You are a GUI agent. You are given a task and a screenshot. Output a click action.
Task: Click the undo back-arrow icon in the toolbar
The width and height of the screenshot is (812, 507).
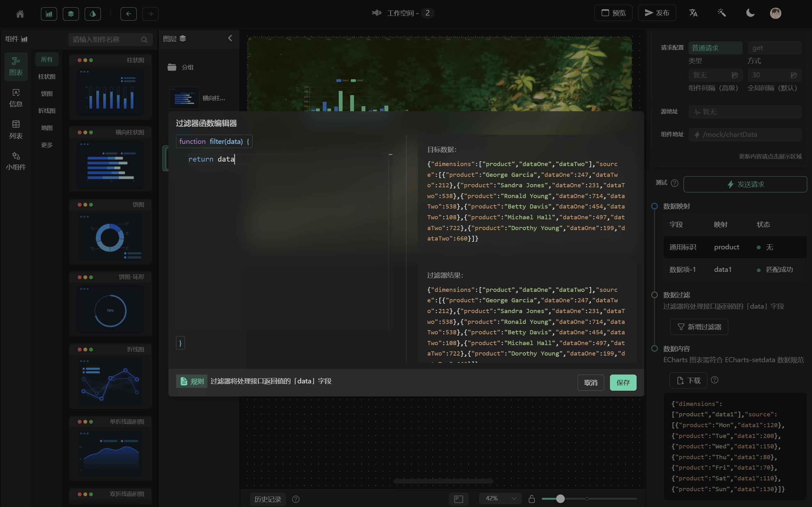pyautogui.click(x=128, y=14)
